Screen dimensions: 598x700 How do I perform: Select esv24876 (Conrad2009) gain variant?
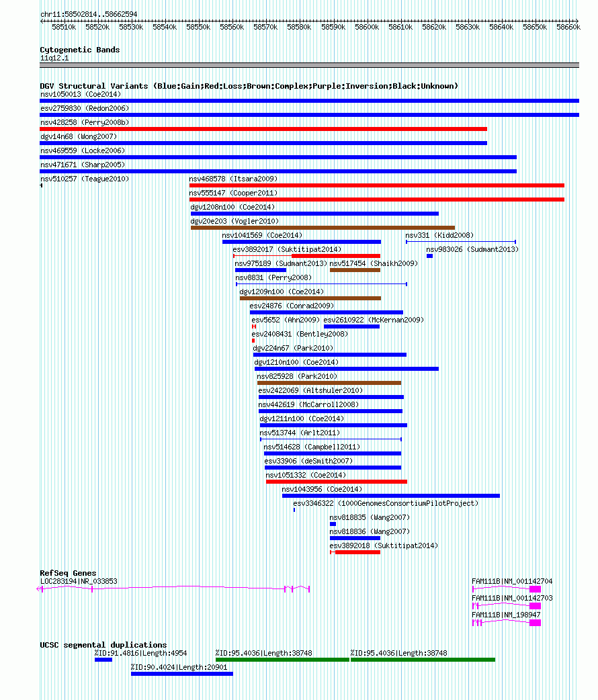326,312
